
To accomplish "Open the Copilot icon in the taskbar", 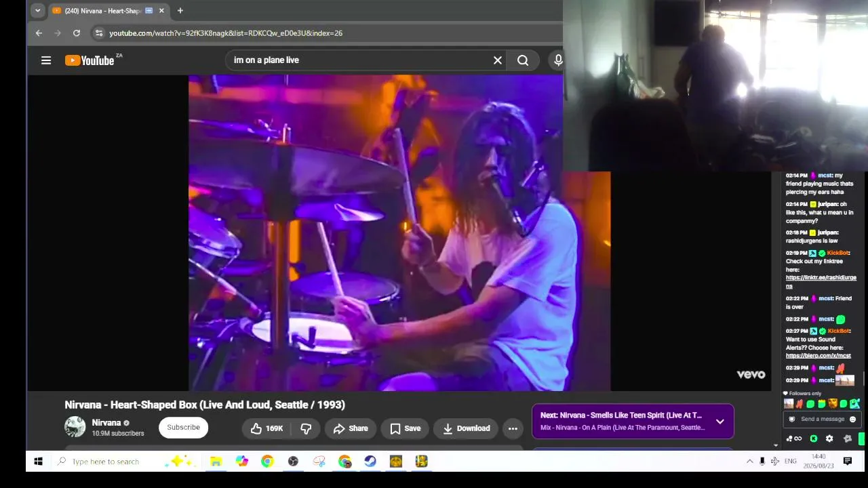I will point(242,462).
